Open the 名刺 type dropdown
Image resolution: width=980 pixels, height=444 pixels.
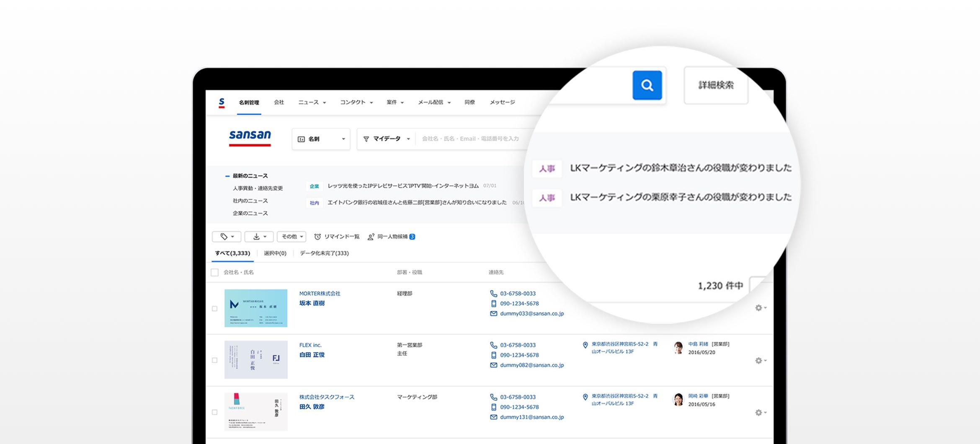(321, 139)
